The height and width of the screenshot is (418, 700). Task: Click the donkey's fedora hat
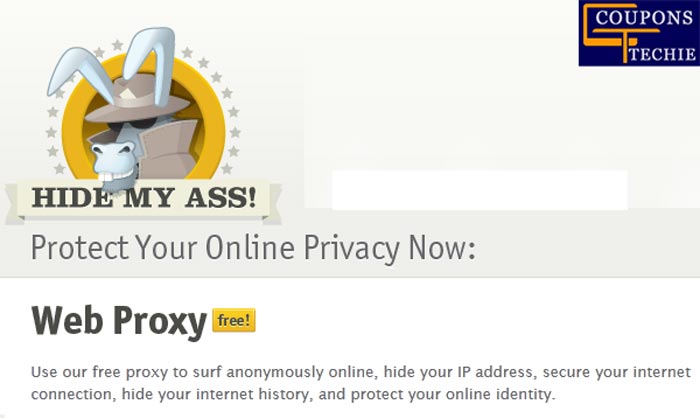(x=136, y=99)
